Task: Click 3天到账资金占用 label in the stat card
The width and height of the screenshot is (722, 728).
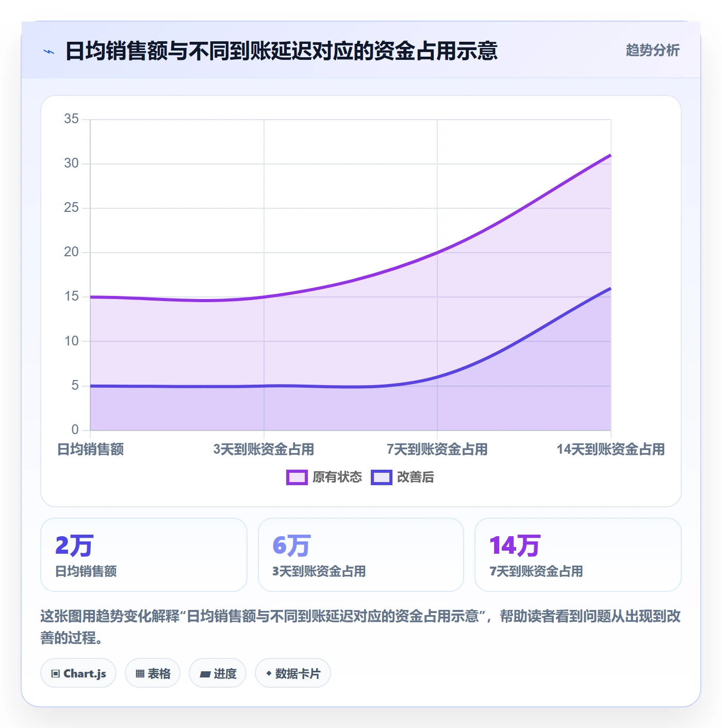Action: (319, 571)
